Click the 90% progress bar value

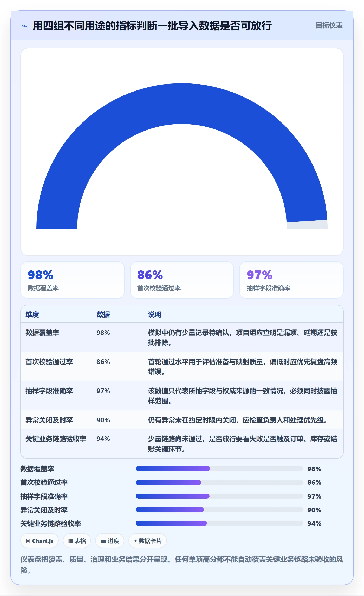(x=314, y=510)
